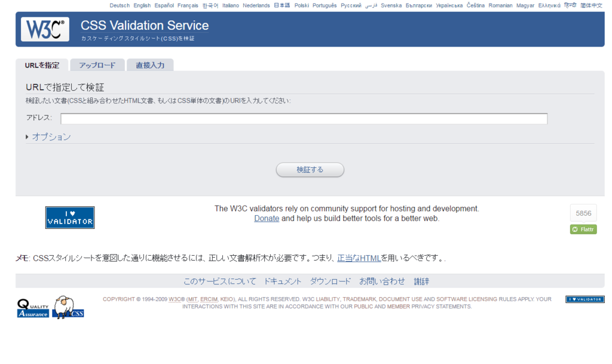Select the URLを指定 tab
The height and width of the screenshot is (364, 612).
42,65
